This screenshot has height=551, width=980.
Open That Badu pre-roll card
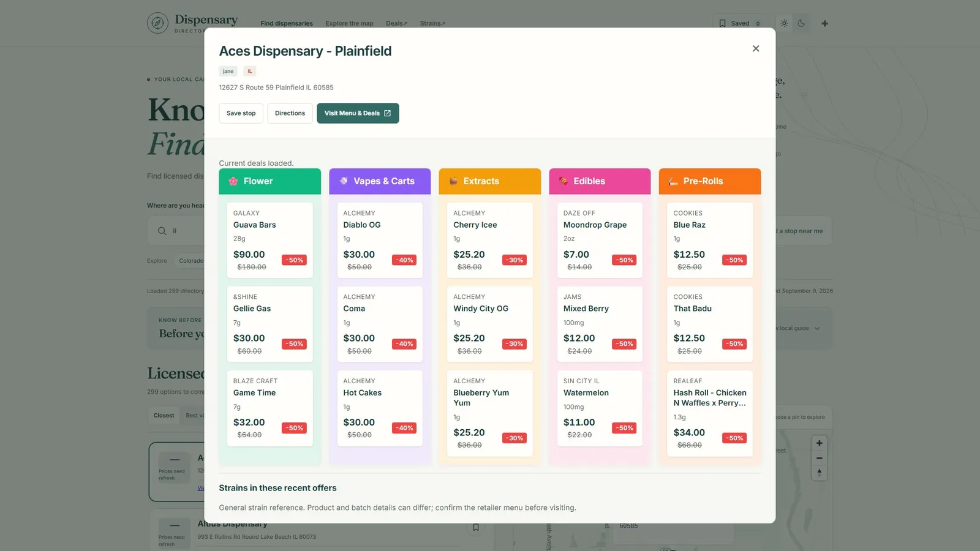coord(710,324)
